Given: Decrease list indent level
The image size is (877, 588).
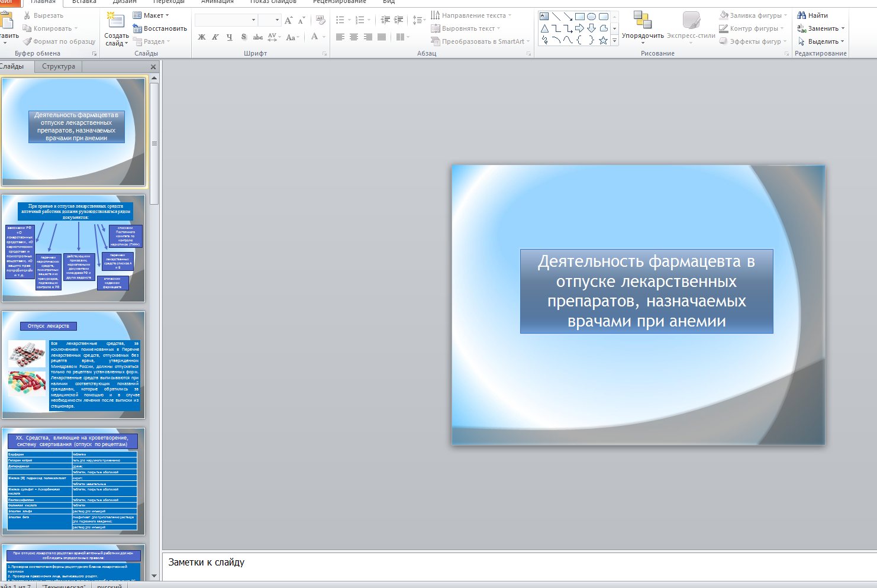Looking at the screenshot, I should click(386, 20).
